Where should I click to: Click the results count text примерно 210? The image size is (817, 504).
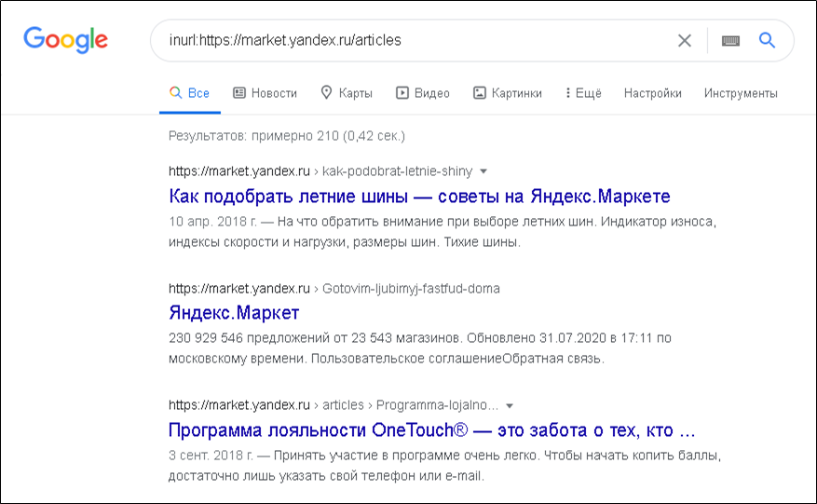click(287, 136)
